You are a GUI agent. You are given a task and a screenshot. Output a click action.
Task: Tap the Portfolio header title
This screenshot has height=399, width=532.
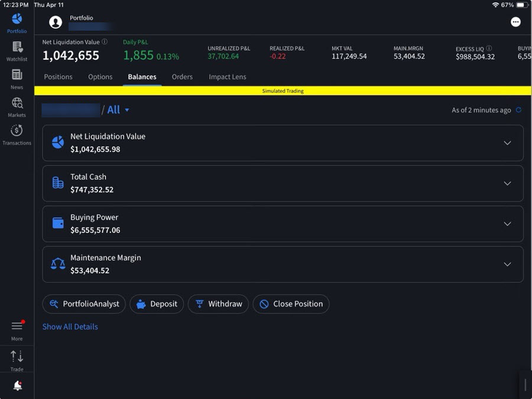[x=82, y=18]
